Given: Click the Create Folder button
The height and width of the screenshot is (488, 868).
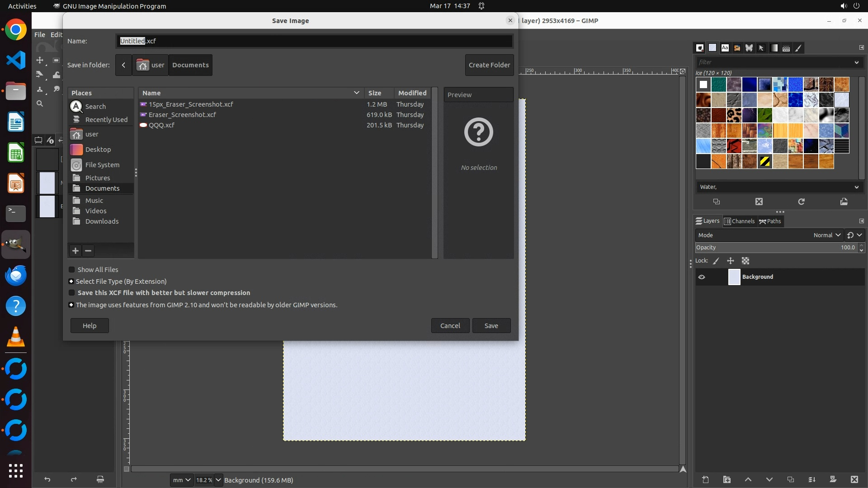Looking at the screenshot, I should [x=489, y=65].
